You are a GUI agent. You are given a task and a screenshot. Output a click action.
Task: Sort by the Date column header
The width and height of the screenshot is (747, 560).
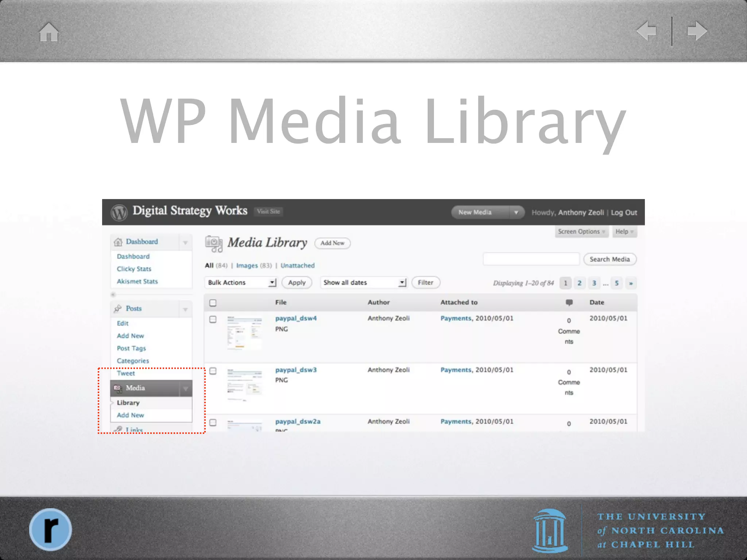coord(597,302)
